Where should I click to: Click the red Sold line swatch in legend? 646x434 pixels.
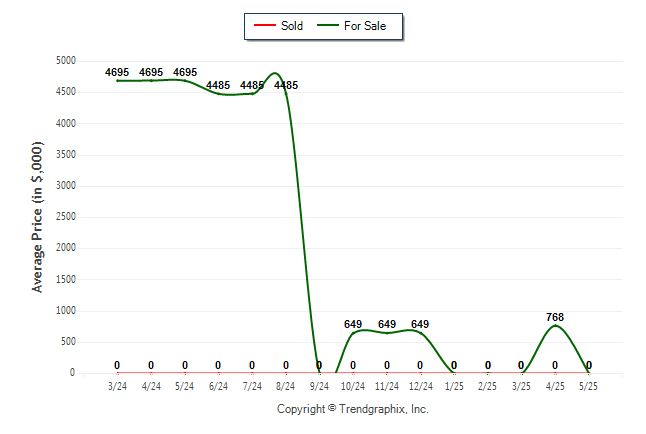point(264,26)
